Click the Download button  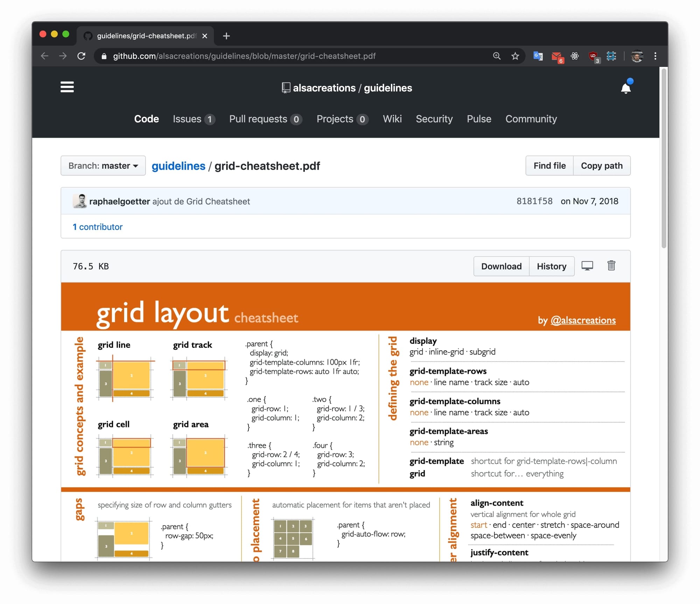pyautogui.click(x=501, y=266)
